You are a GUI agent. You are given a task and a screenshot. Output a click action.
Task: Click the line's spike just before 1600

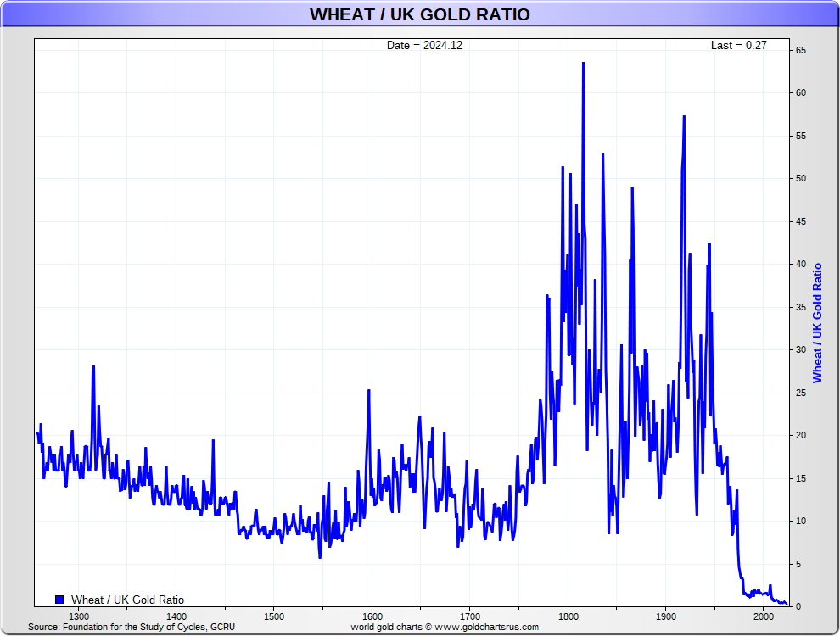(x=368, y=391)
